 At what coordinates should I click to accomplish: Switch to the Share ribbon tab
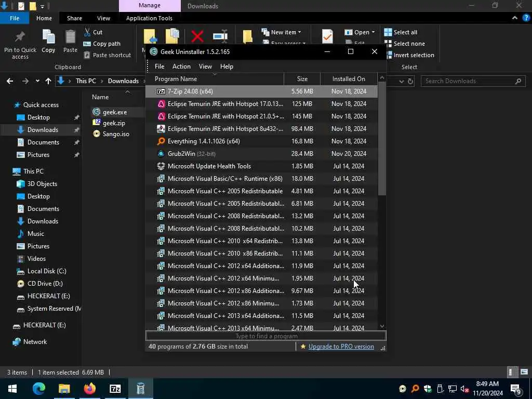coord(74,18)
